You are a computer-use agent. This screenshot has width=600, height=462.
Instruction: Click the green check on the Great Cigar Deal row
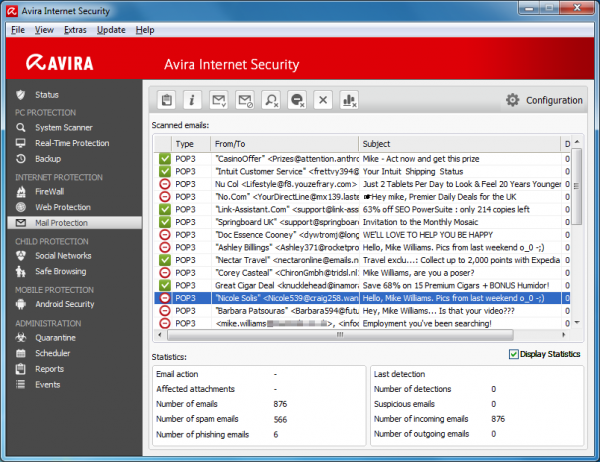pyautogui.click(x=165, y=285)
